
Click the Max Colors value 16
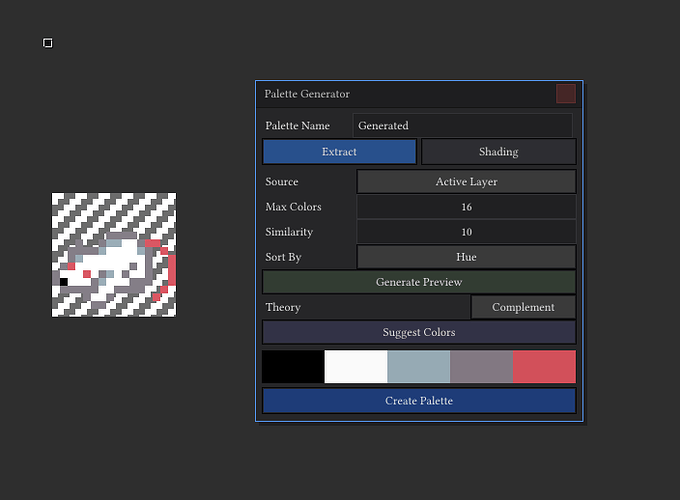tap(466, 207)
